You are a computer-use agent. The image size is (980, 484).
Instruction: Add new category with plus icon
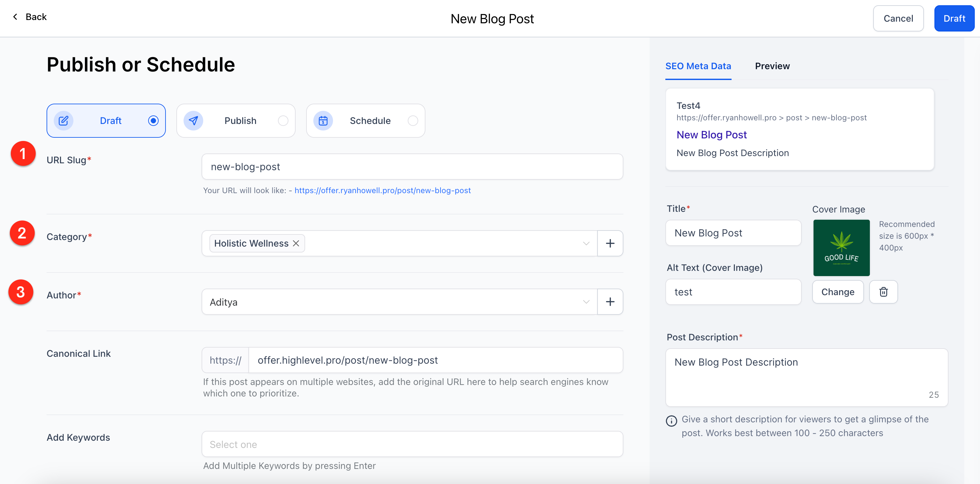610,243
